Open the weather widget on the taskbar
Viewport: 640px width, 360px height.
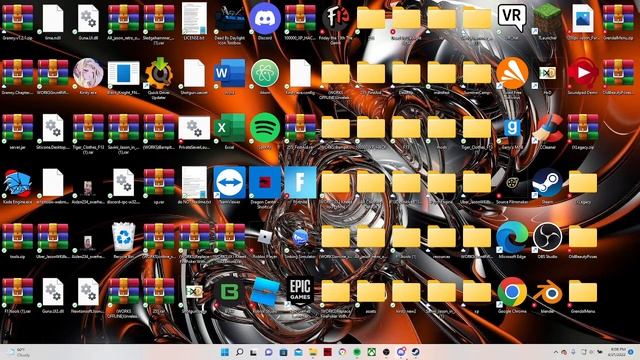pyautogui.click(x=19, y=352)
